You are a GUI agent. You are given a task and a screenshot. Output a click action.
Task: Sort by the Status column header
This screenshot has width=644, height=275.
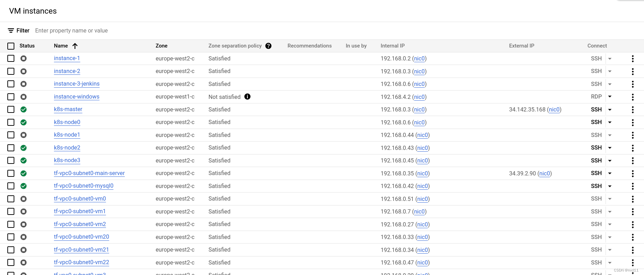coord(27,46)
